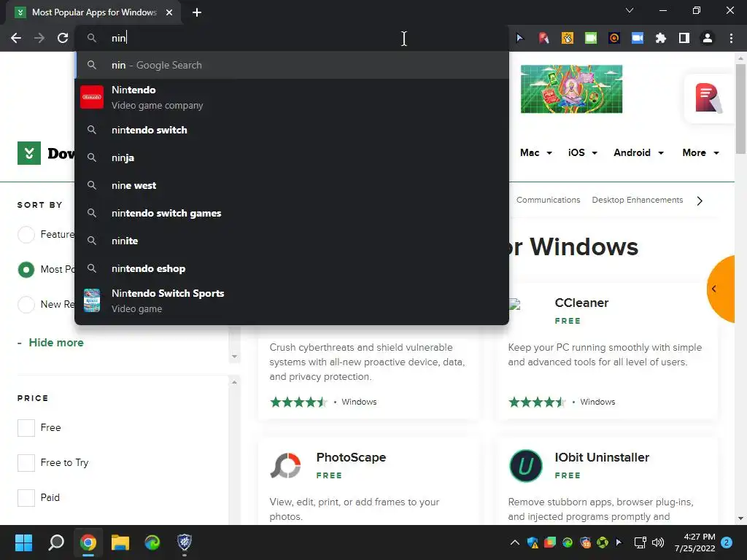Image resolution: width=747 pixels, height=560 pixels.
Task: Click the red R floating widget
Action: (x=708, y=98)
